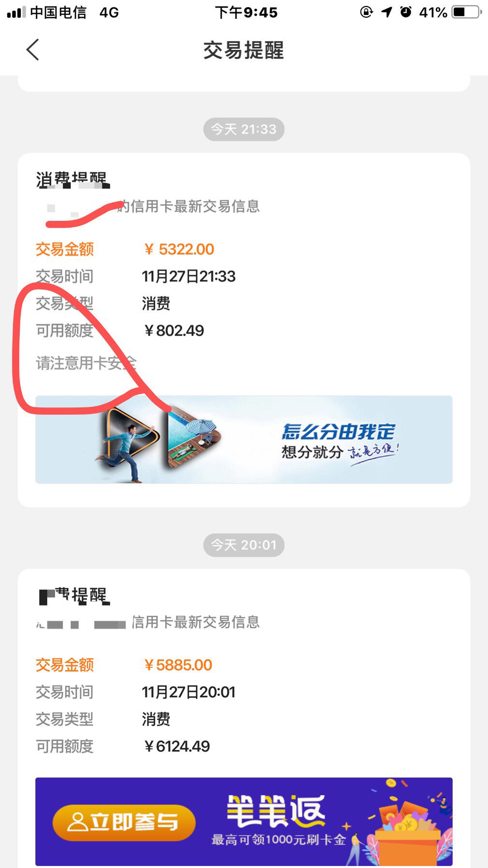Viewport: 488px width, 868px height.
Task: Tap the 交易提醒 page title
Action: point(244,50)
